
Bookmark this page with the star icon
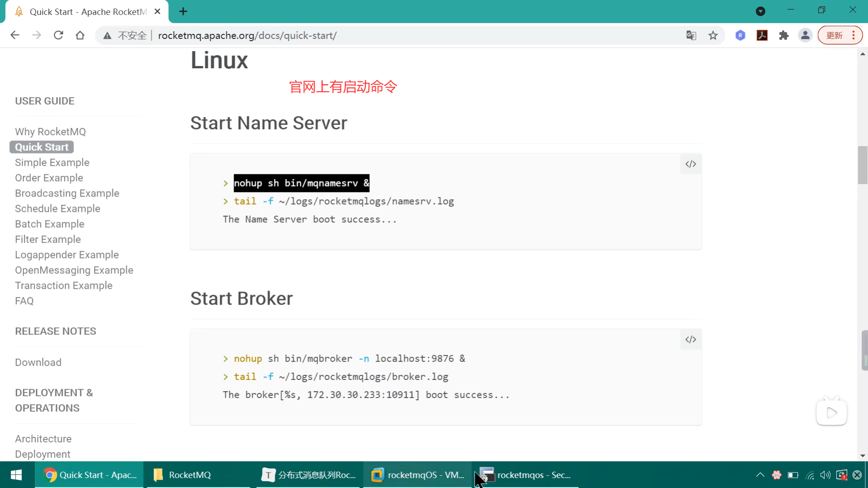click(x=713, y=35)
